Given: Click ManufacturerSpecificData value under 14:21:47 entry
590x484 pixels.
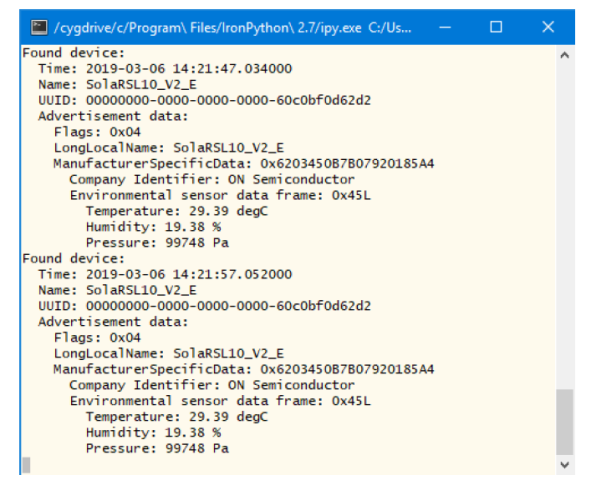Looking at the screenshot, I should (x=347, y=164).
